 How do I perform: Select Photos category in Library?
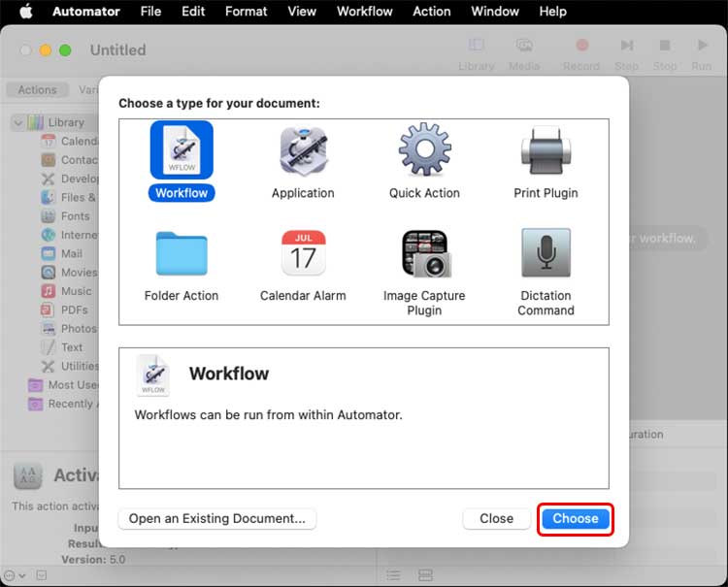(x=70, y=329)
